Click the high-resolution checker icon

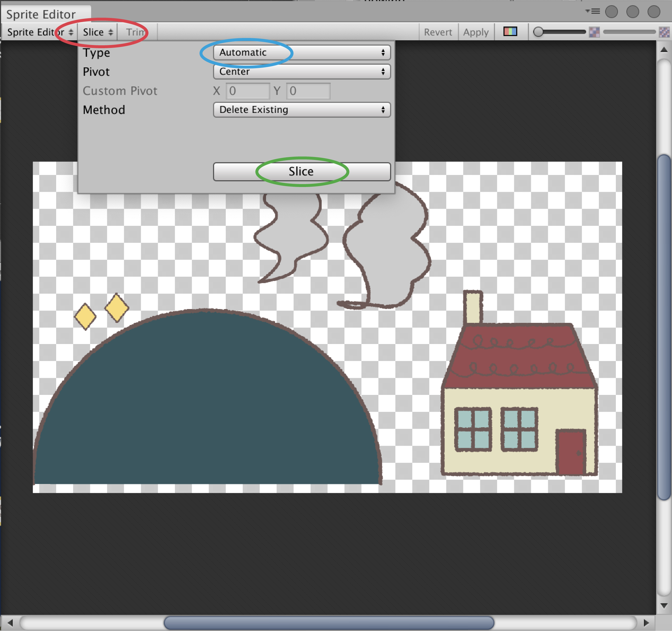664,32
